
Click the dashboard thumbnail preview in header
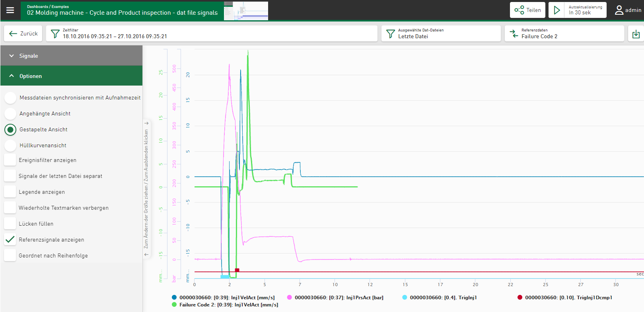coord(246,11)
